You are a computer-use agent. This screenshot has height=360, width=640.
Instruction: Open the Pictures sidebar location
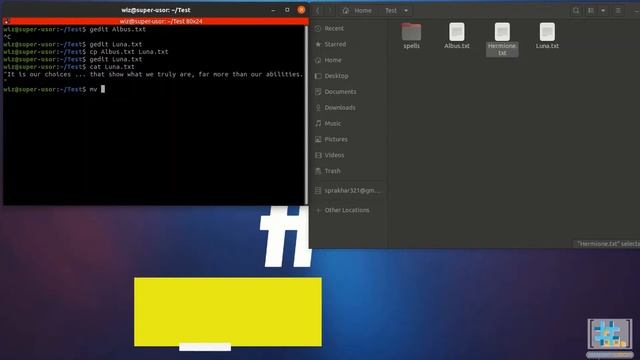[347, 139]
